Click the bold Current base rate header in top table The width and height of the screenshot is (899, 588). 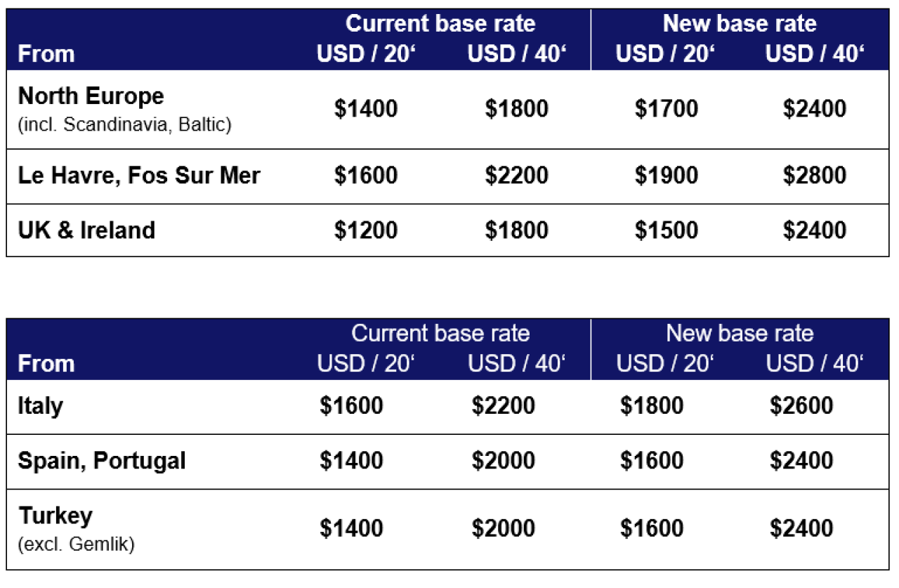[440, 23]
